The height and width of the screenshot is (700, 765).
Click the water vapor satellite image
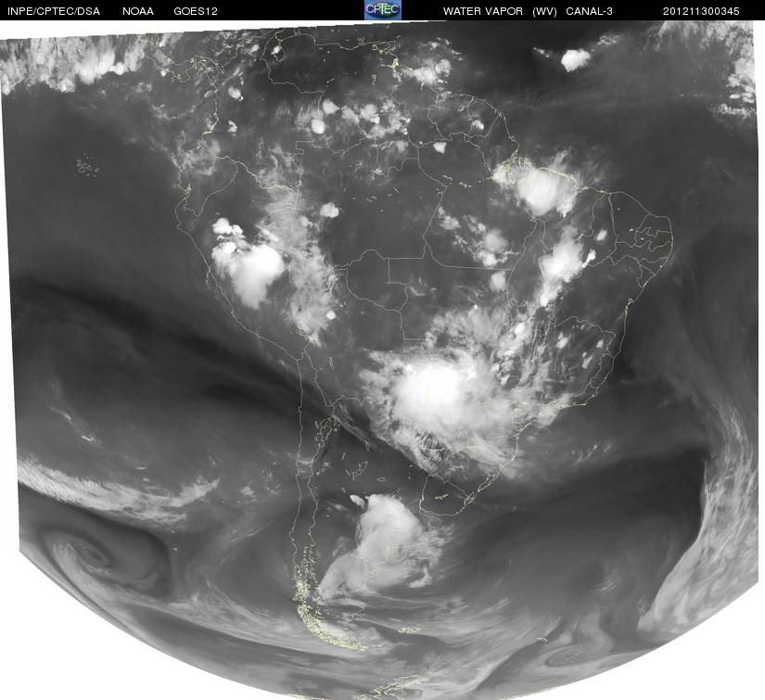(x=382, y=360)
